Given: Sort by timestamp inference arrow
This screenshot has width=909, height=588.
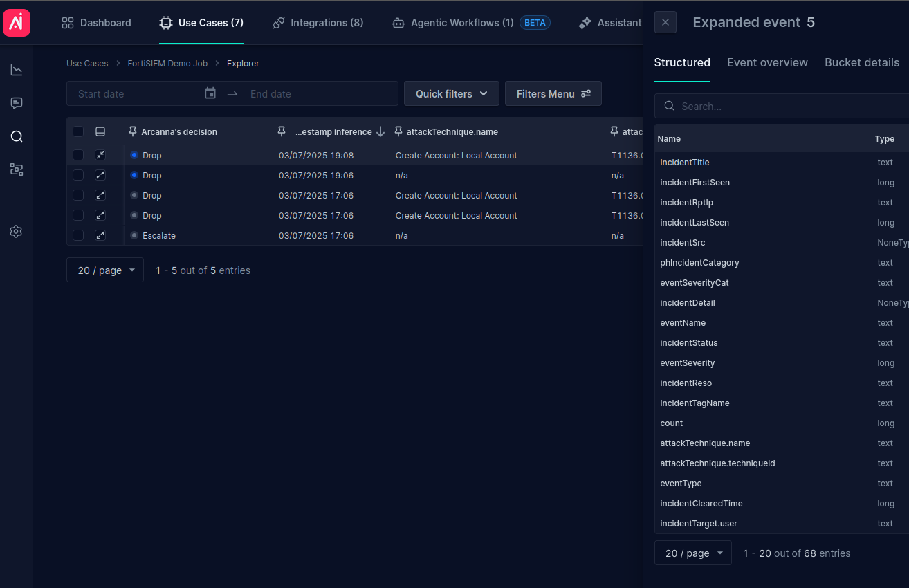Looking at the screenshot, I should [x=380, y=131].
